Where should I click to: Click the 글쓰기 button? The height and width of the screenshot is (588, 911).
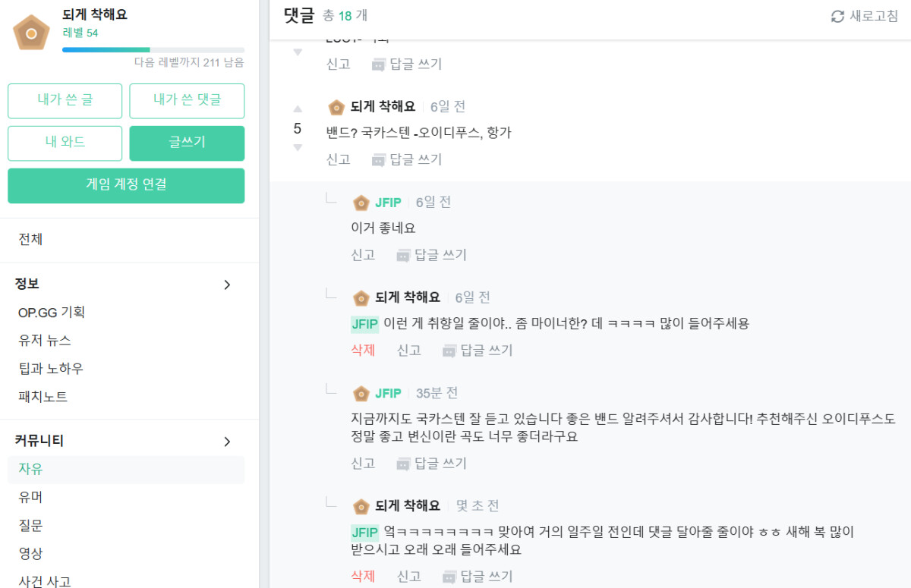tap(187, 143)
